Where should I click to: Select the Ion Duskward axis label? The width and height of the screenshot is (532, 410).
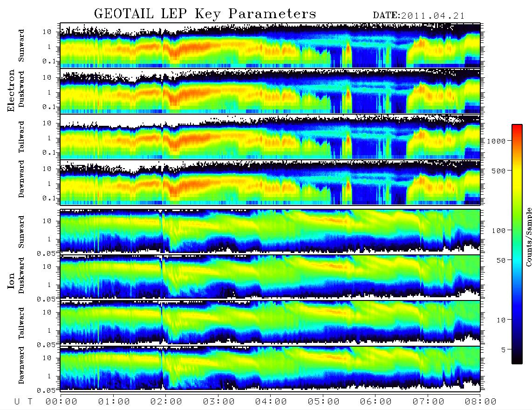tap(21, 275)
